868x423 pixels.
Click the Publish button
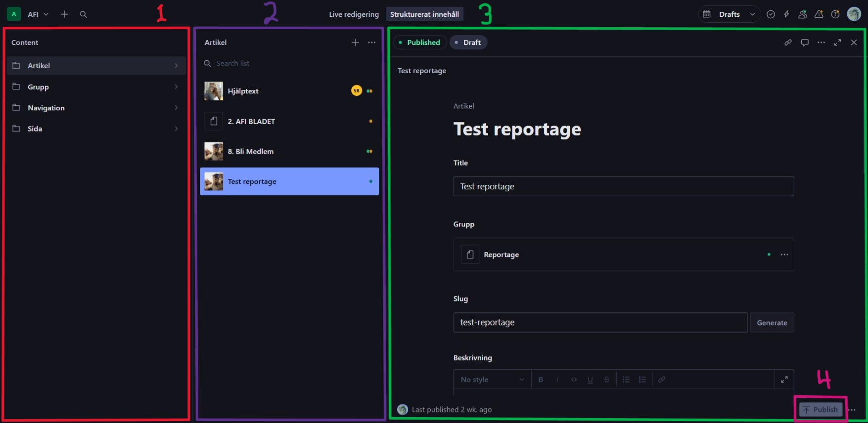click(821, 410)
